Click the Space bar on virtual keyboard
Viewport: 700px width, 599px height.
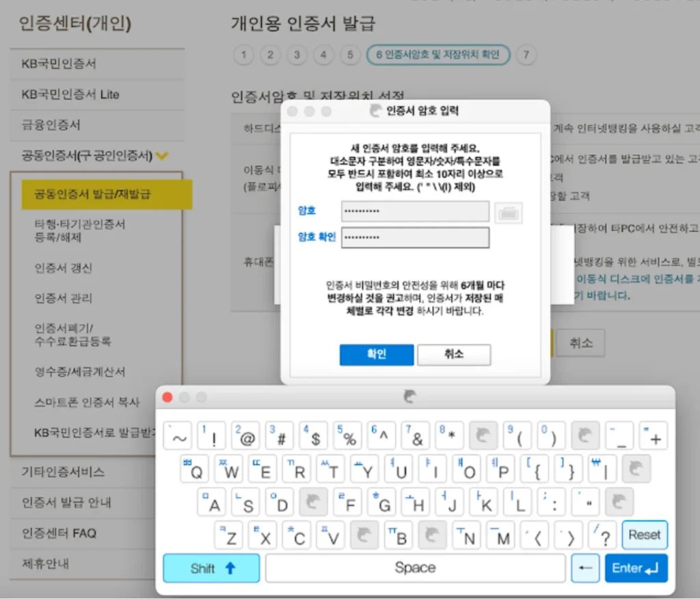tap(415, 568)
